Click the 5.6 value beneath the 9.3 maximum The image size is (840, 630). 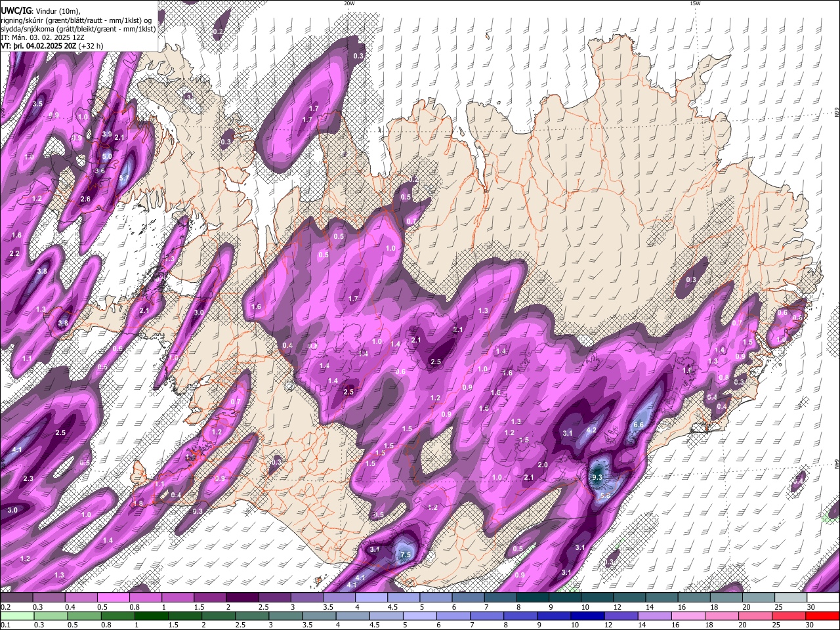[x=605, y=496]
